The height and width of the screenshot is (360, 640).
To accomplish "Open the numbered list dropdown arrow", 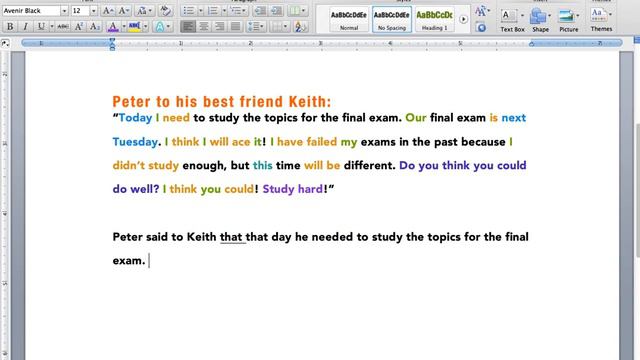I will 224,11.
